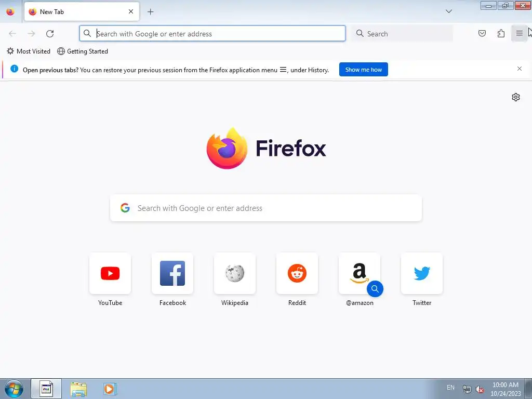Open the Facebook shortcut tile

172,273
